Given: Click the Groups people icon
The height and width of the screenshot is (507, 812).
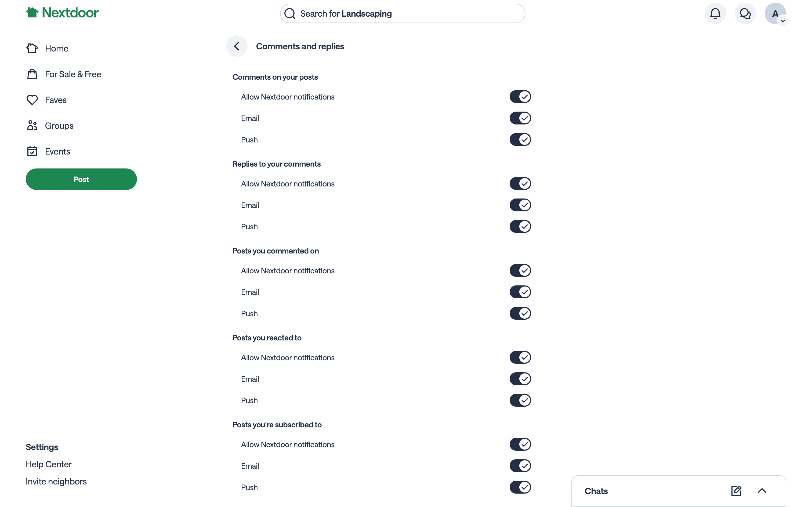Looking at the screenshot, I should pos(32,126).
